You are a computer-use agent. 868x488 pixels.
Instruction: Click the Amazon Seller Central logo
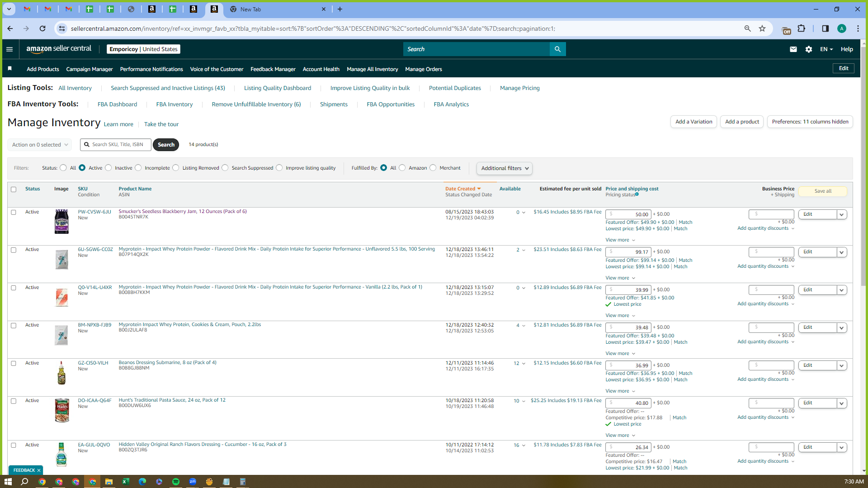click(59, 49)
